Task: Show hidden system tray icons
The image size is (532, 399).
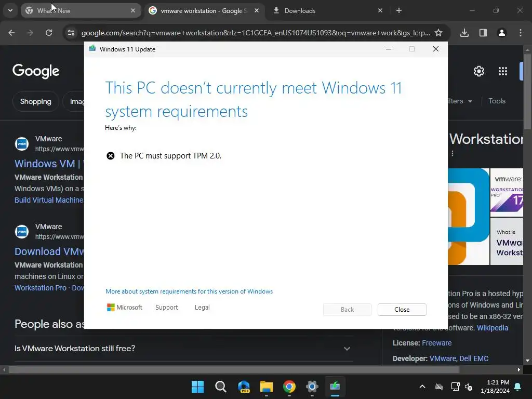Action: (x=422, y=387)
